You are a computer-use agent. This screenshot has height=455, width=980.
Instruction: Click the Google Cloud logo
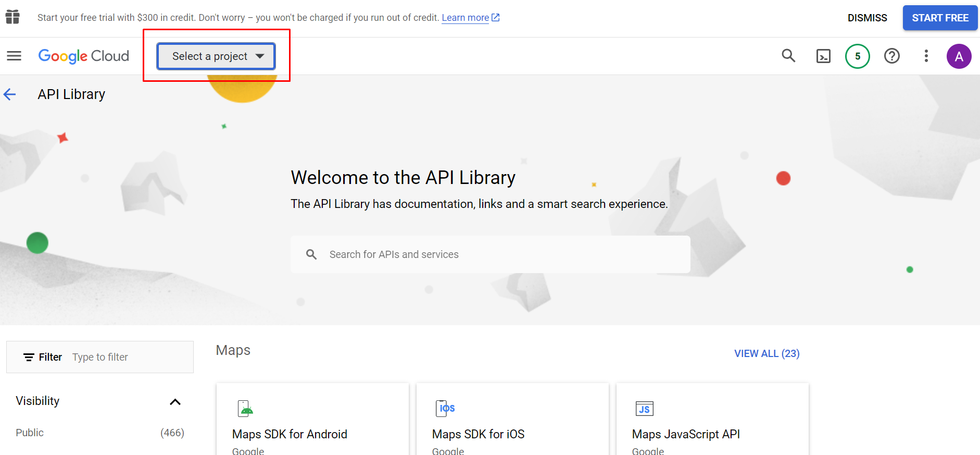pyautogui.click(x=84, y=56)
